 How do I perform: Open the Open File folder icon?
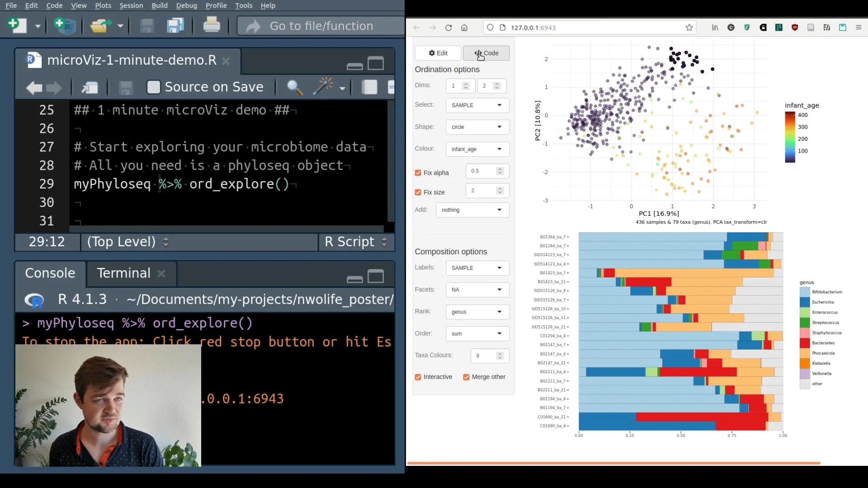(100, 25)
